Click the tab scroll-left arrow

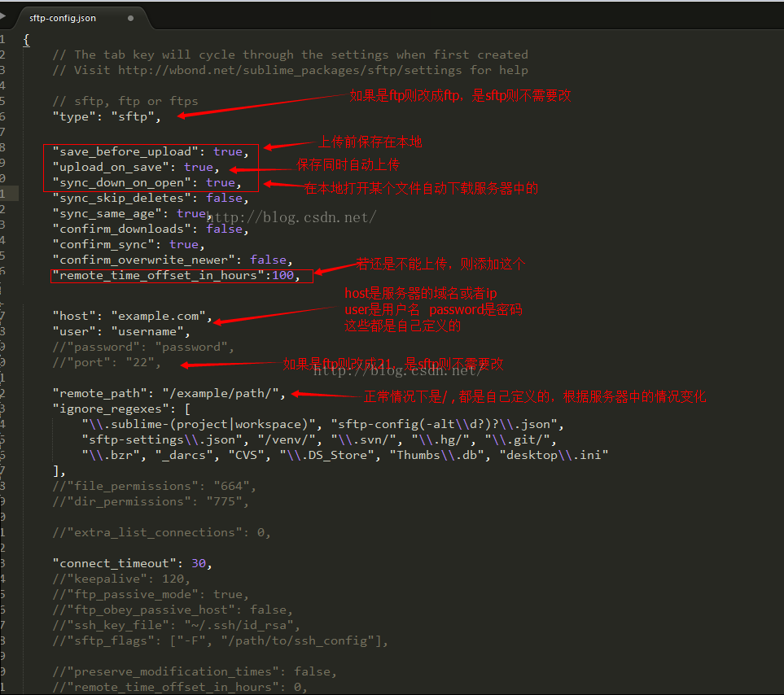tap(2, 16)
